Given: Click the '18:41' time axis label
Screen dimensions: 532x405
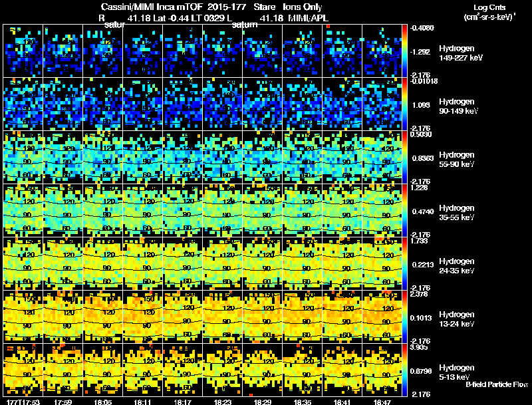Looking at the screenshot, I should point(342,402).
